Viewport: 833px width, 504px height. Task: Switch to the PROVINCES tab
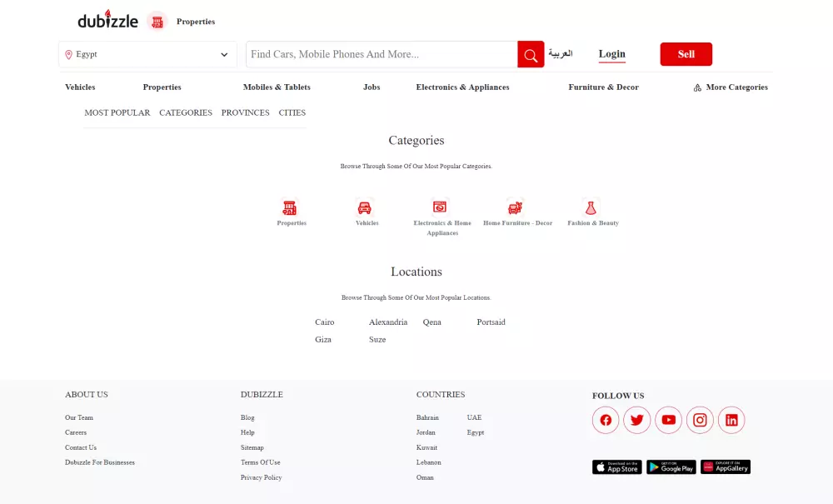pyautogui.click(x=245, y=112)
